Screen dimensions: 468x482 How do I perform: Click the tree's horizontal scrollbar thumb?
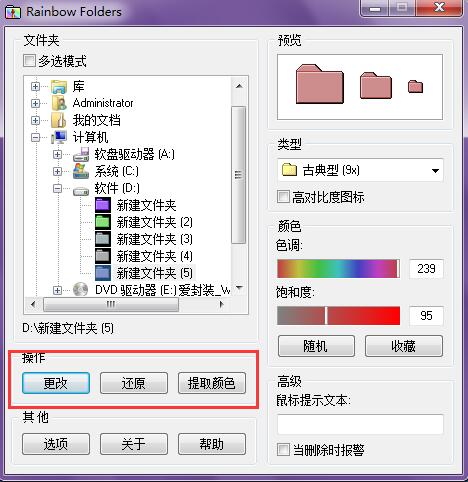tap(111, 304)
